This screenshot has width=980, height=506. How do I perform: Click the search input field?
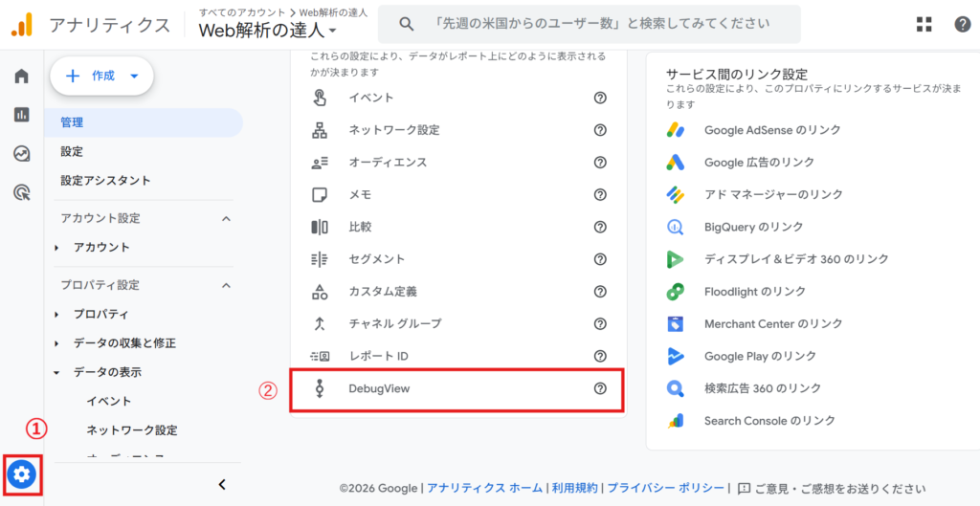(x=589, y=24)
